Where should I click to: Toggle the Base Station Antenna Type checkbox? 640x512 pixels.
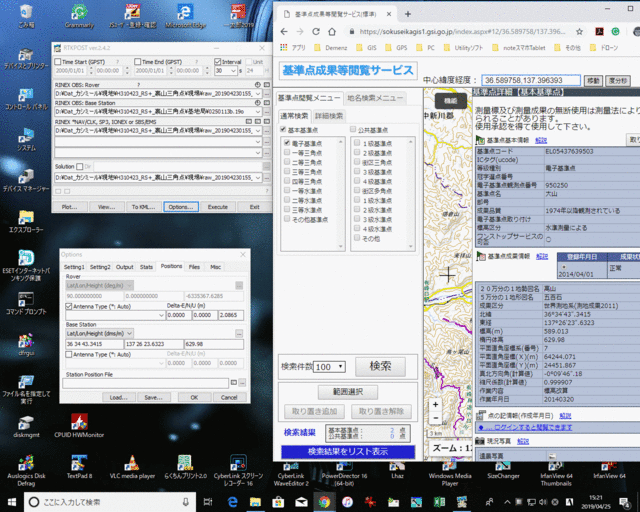69,354
